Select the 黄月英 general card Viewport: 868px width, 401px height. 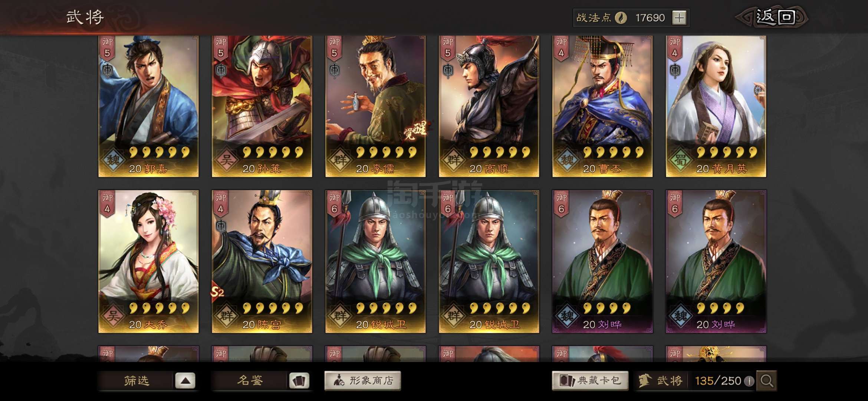point(716,106)
